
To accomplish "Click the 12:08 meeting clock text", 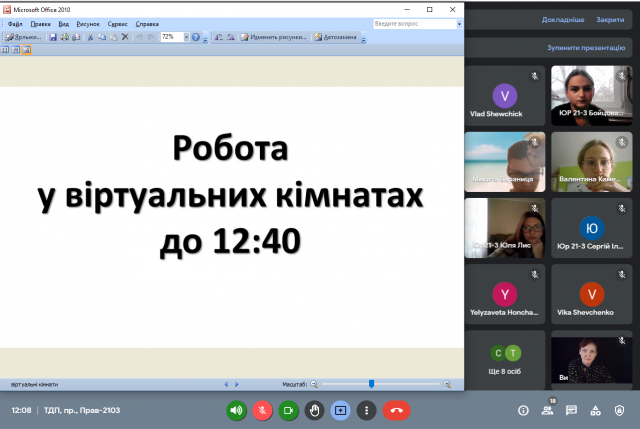I will tap(21, 410).
